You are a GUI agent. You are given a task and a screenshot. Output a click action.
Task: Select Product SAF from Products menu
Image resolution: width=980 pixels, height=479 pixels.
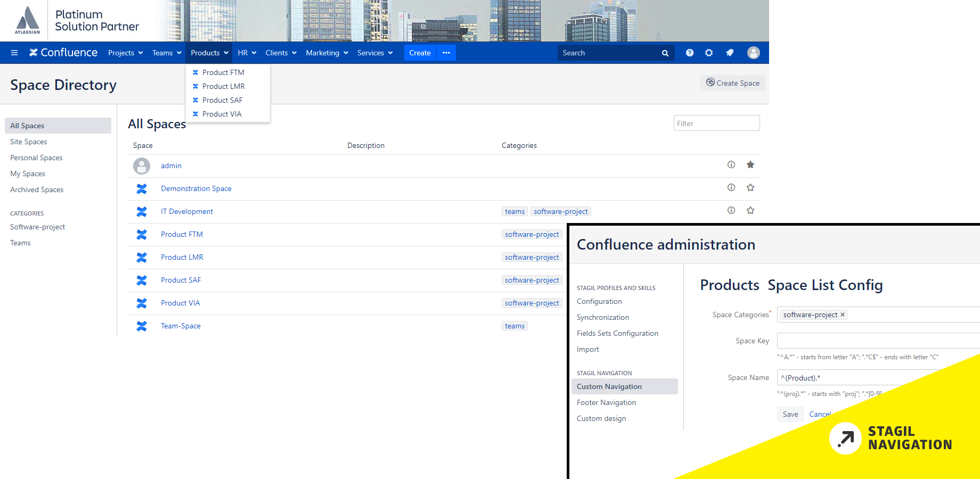tap(222, 100)
